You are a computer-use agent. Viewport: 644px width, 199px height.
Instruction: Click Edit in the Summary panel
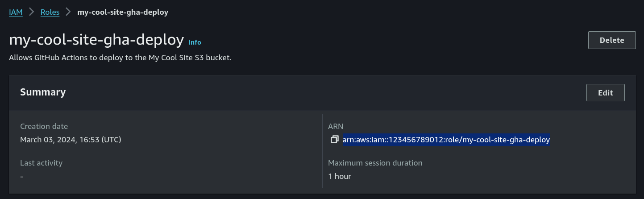pyautogui.click(x=605, y=93)
